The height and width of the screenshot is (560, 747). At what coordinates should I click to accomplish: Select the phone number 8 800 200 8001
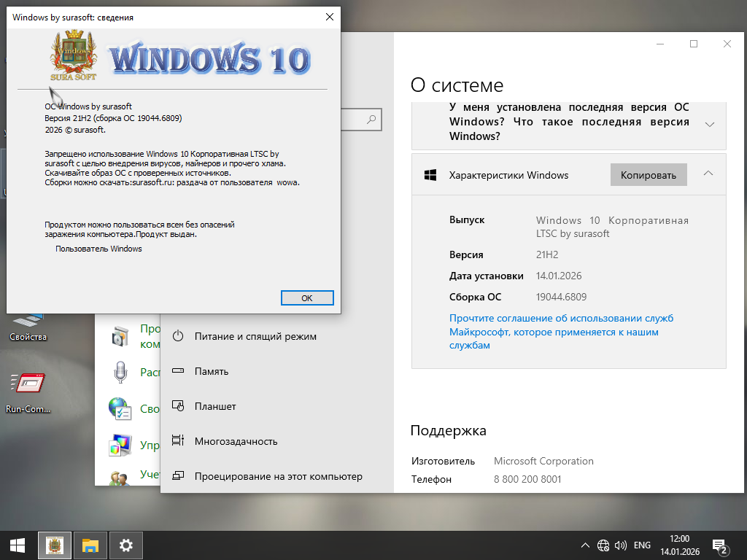527,479
